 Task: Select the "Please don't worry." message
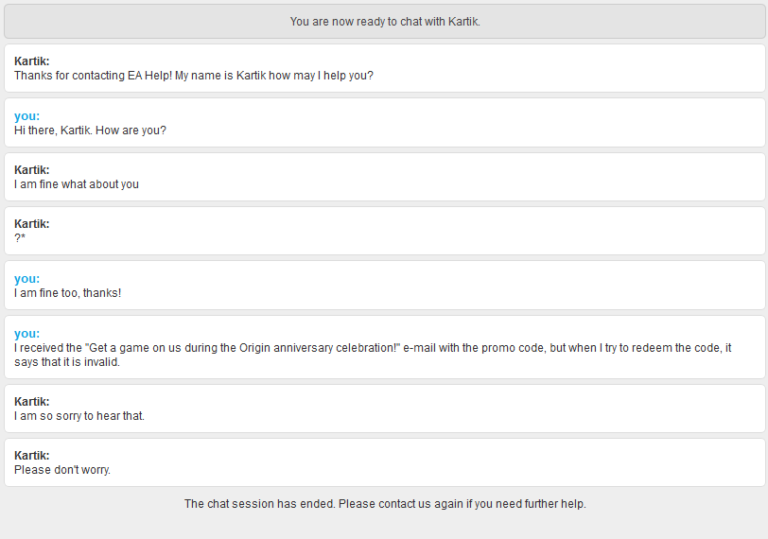(x=62, y=470)
